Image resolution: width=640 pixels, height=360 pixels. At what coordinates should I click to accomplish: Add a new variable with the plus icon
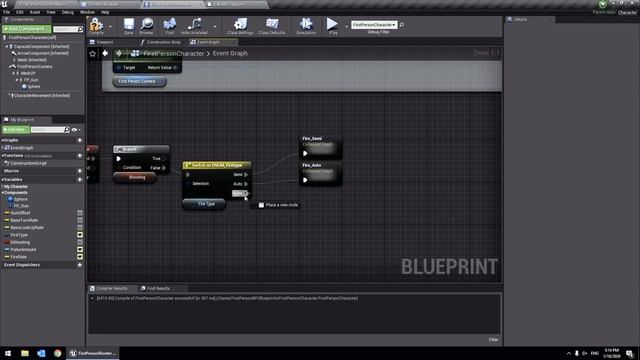pyautogui.click(x=80, y=179)
